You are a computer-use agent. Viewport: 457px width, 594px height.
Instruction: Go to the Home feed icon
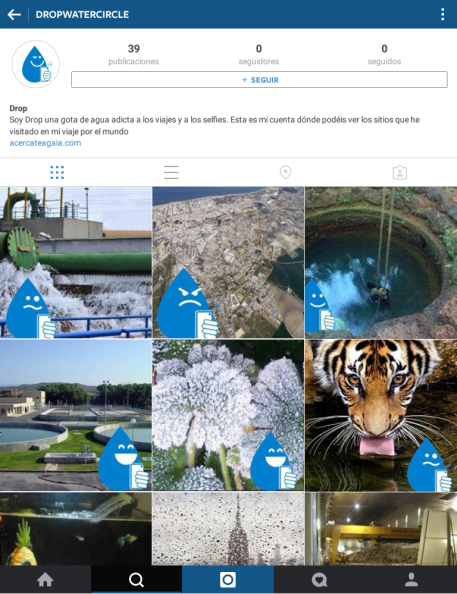(45, 580)
